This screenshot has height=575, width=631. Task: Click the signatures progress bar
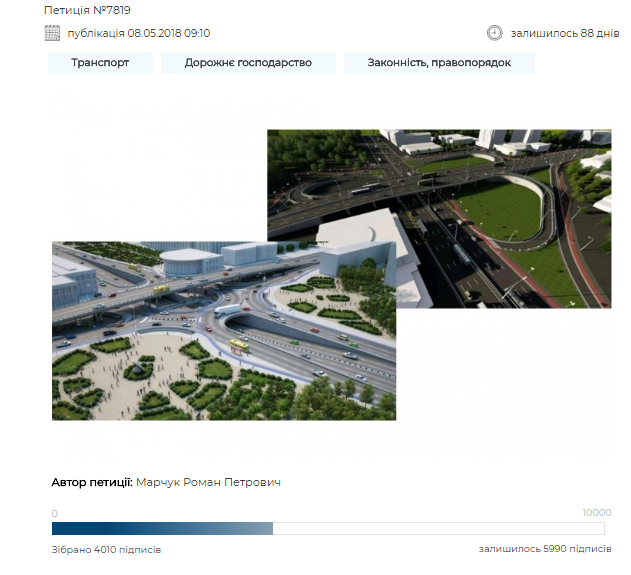pyautogui.click(x=328, y=528)
